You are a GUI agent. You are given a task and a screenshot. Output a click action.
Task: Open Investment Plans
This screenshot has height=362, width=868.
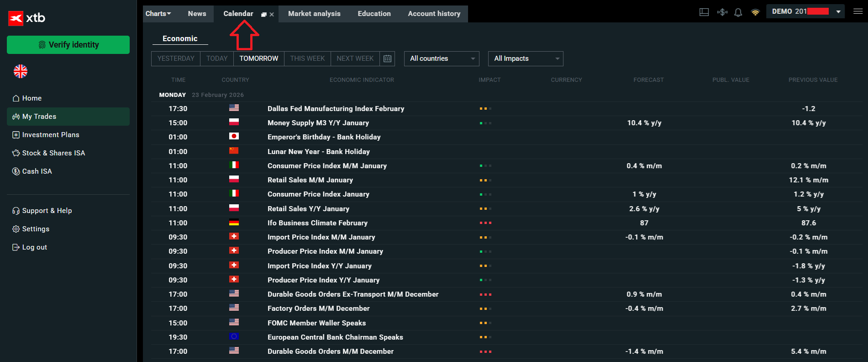tap(68, 135)
